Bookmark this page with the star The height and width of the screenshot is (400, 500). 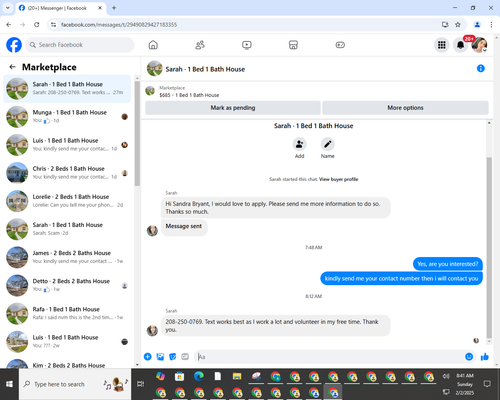pos(458,24)
